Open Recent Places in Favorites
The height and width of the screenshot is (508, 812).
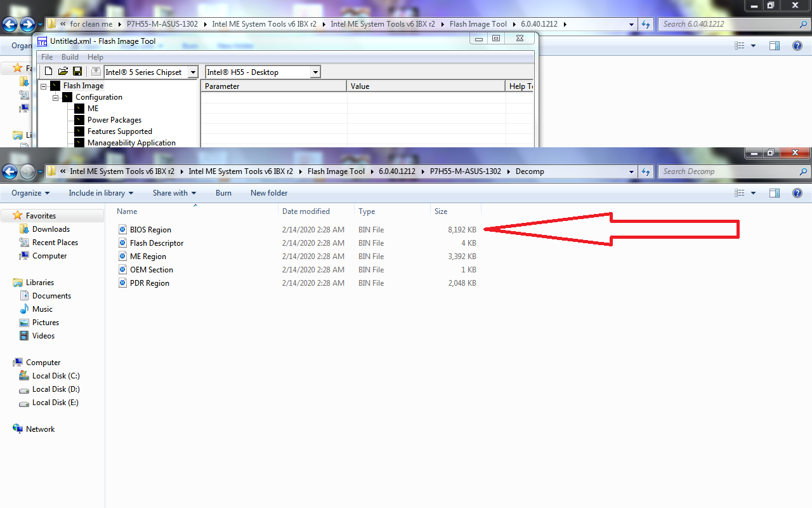pyautogui.click(x=55, y=243)
